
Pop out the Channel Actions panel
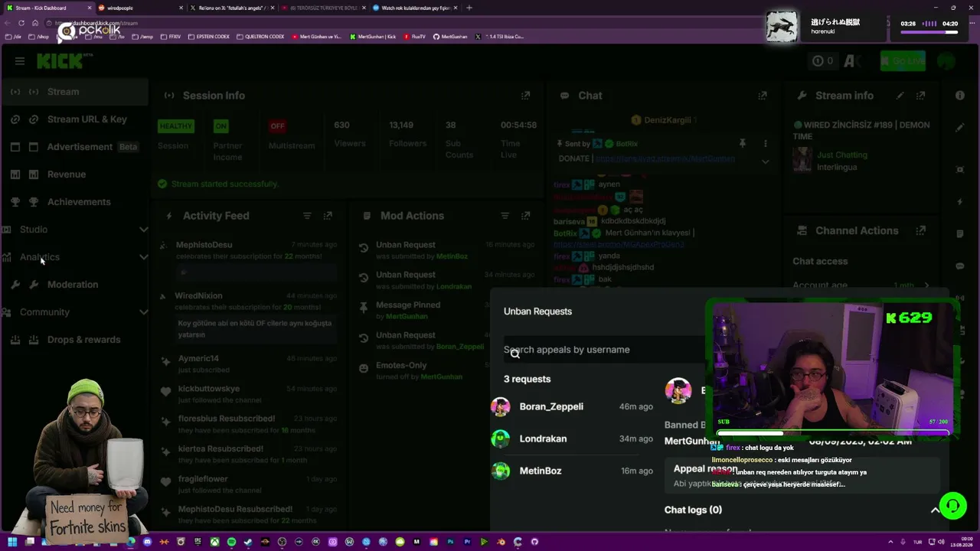(x=921, y=230)
